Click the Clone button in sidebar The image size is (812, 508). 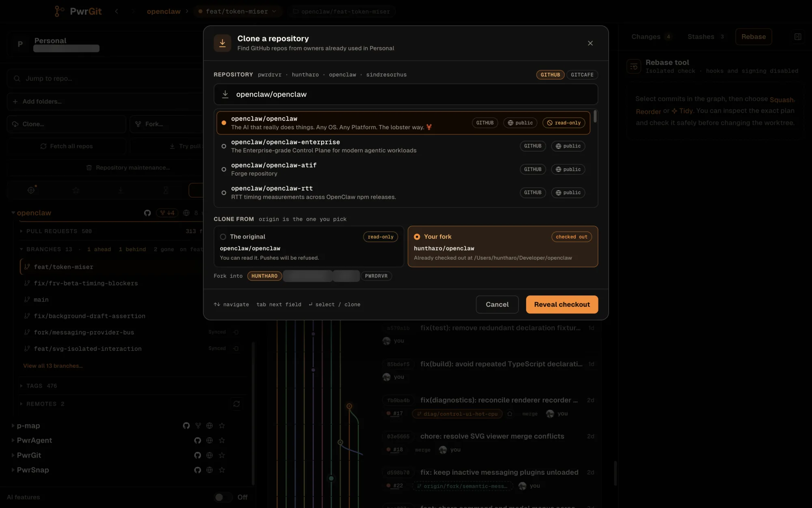click(x=67, y=124)
